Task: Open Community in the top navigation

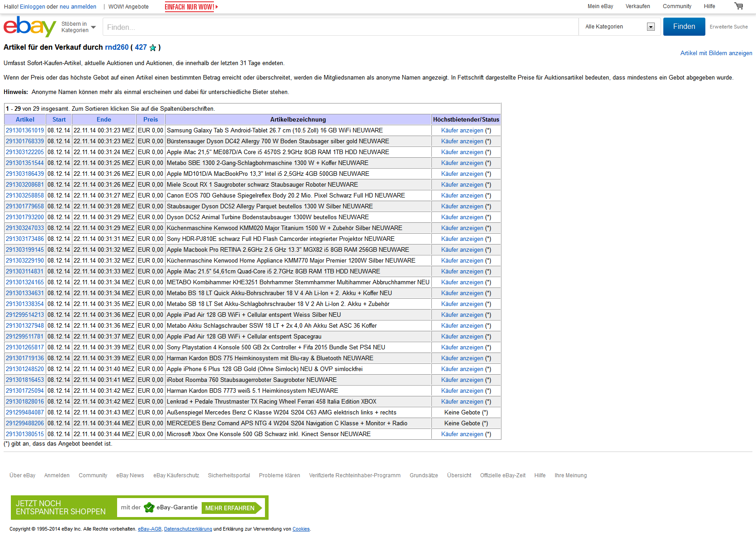Action: point(677,6)
